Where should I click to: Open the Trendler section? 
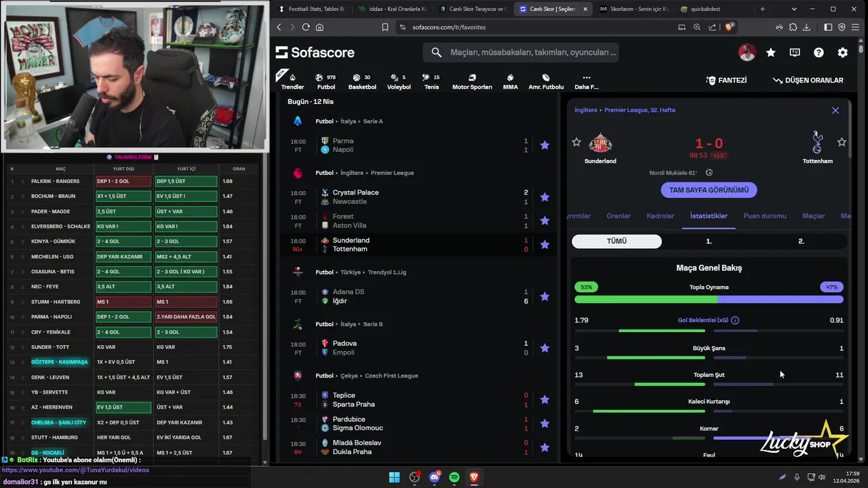pyautogui.click(x=292, y=81)
